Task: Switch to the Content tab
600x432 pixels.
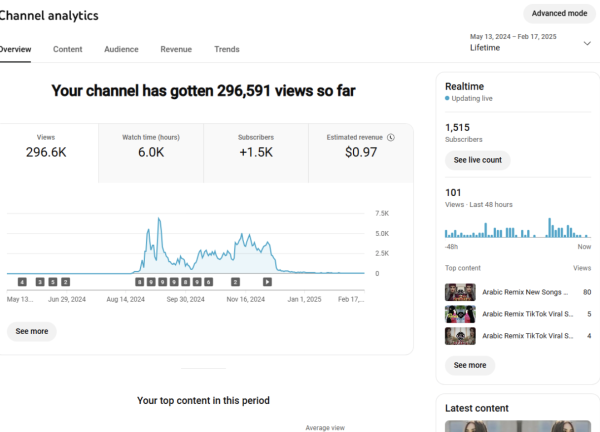Action: point(68,49)
